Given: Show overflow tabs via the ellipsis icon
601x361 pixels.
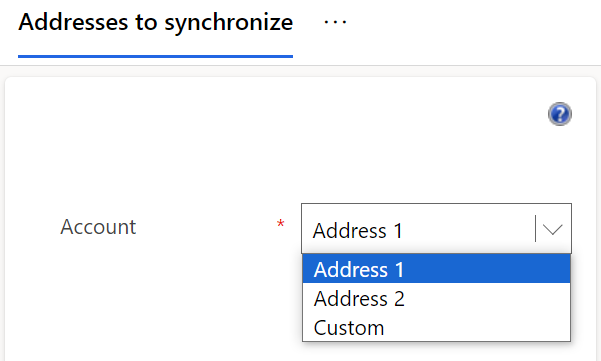Looking at the screenshot, I should pyautogui.click(x=335, y=22).
